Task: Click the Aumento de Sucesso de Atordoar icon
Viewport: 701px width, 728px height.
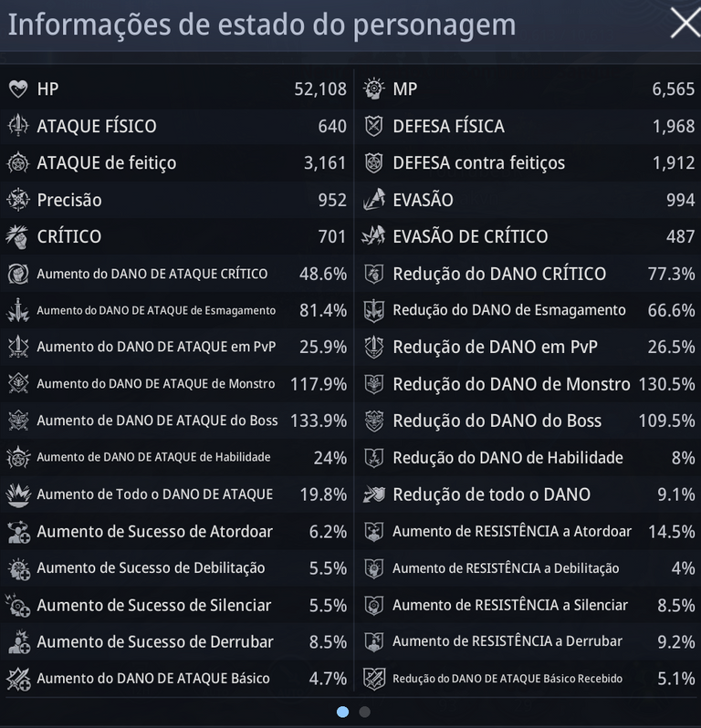Action: pyautogui.click(x=18, y=532)
